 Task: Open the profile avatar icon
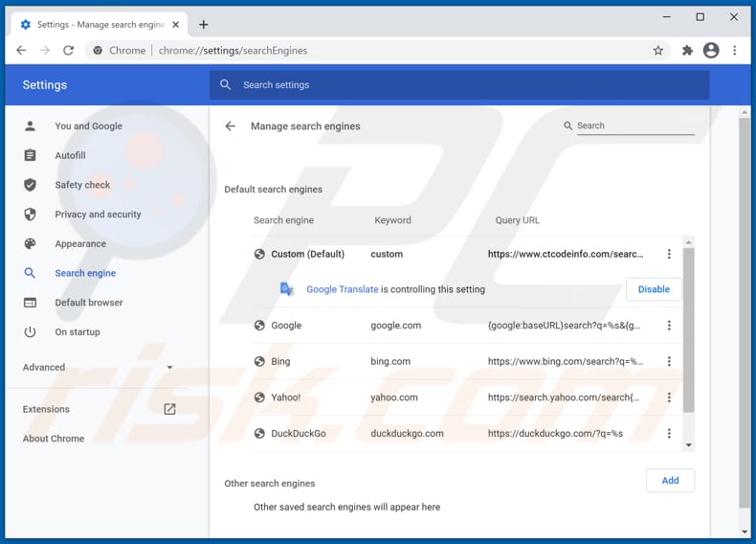(x=711, y=50)
